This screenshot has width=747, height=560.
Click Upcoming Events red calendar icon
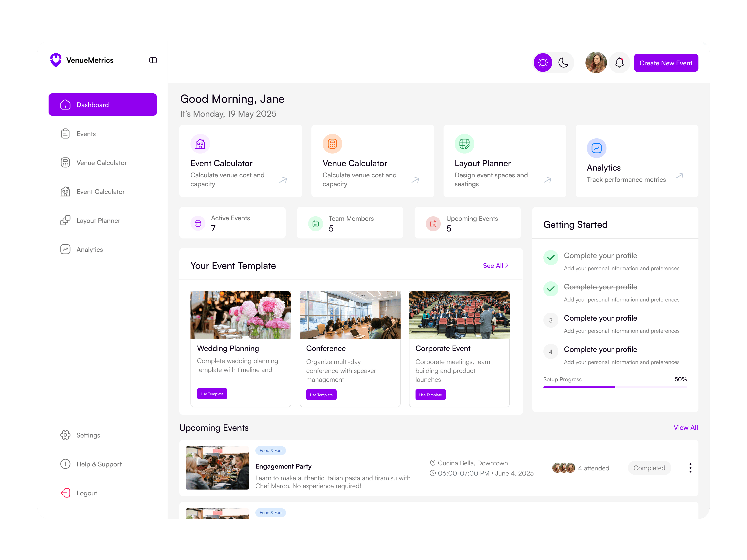pyautogui.click(x=433, y=224)
